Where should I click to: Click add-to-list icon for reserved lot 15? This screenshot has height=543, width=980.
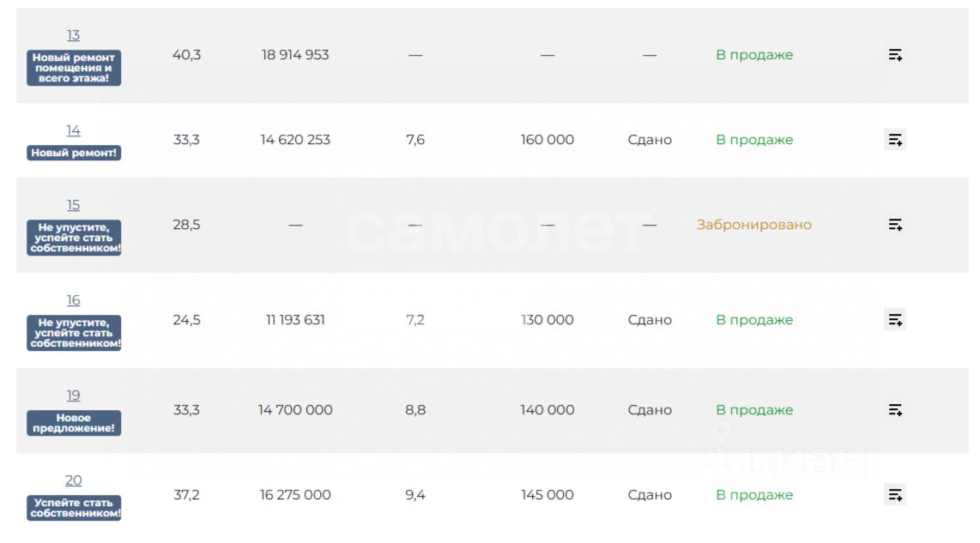click(895, 225)
